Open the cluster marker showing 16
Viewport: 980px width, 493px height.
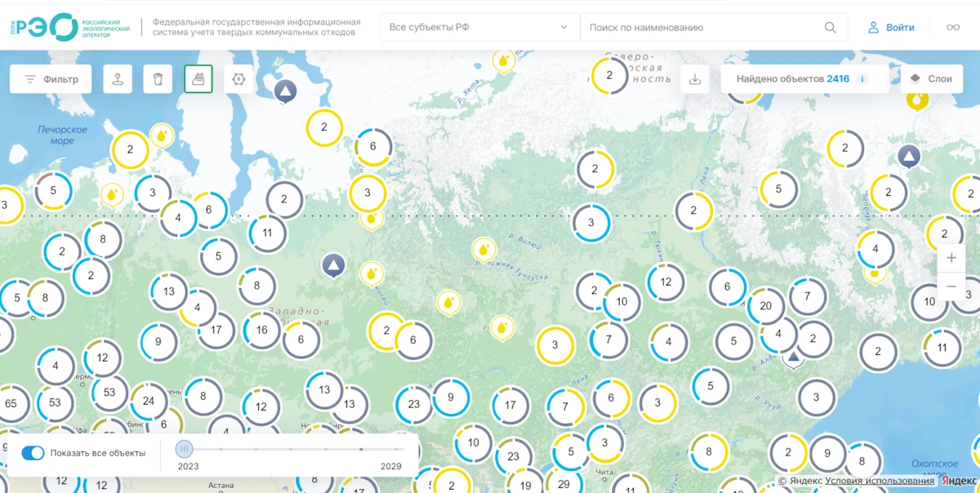(261, 331)
